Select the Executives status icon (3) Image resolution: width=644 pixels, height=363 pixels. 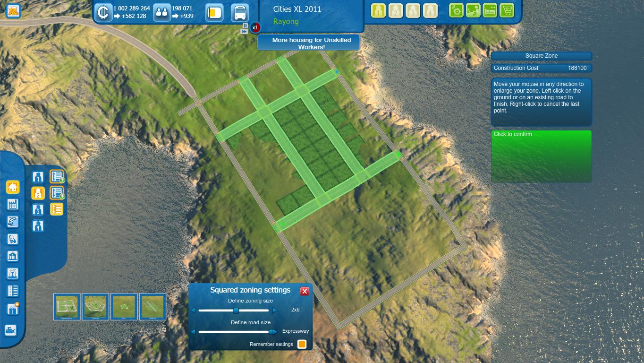pos(413,10)
